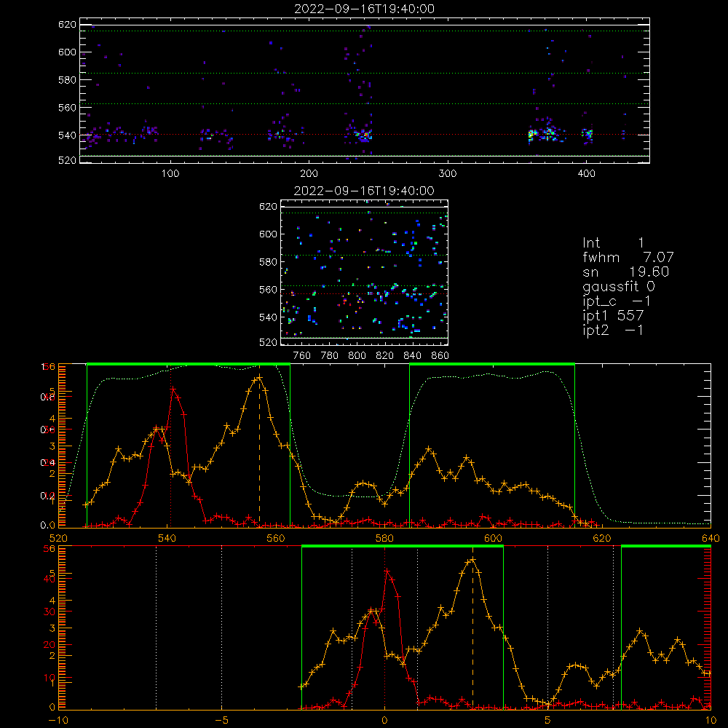Click the 'ipt1 557' parameter line
The height and width of the screenshot is (728, 728).
click(613, 316)
